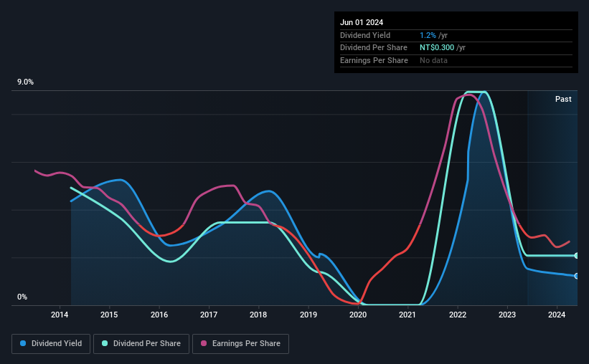
Task: Select the Dividend Per Share endpoint marker
Action: pos(577,256)
